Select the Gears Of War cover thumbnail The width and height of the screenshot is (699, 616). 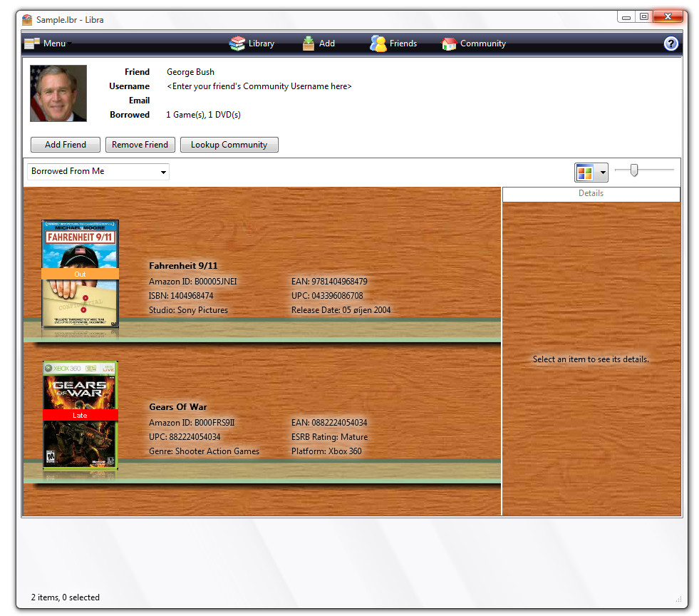[81, 415]
